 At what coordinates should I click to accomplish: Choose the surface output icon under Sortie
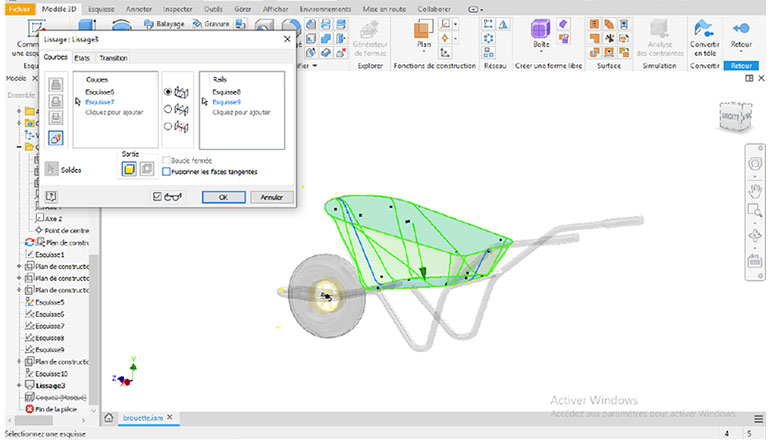(x=145, y=170)
